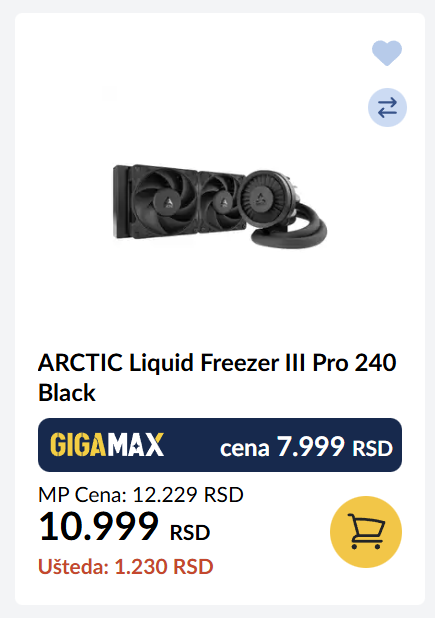
Task: Add the cooler to wishlist with heart icon
Action: pyautogui.click(x=387, y=52)
